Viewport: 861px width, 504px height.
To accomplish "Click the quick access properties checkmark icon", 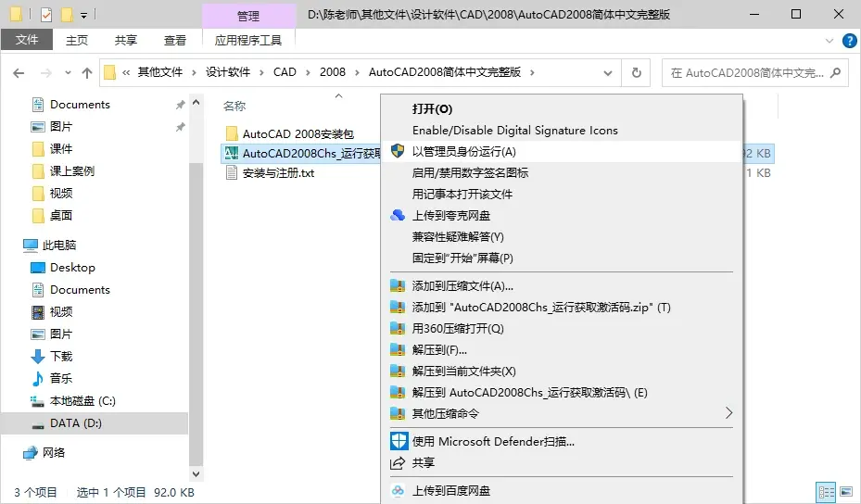I will [46, 14].
